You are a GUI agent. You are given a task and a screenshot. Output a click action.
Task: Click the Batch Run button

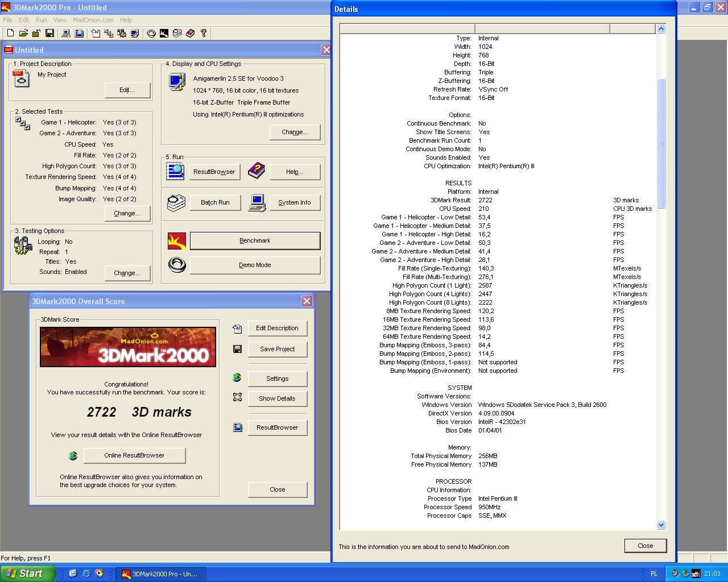pyautogui.click(x=215, y=202)
